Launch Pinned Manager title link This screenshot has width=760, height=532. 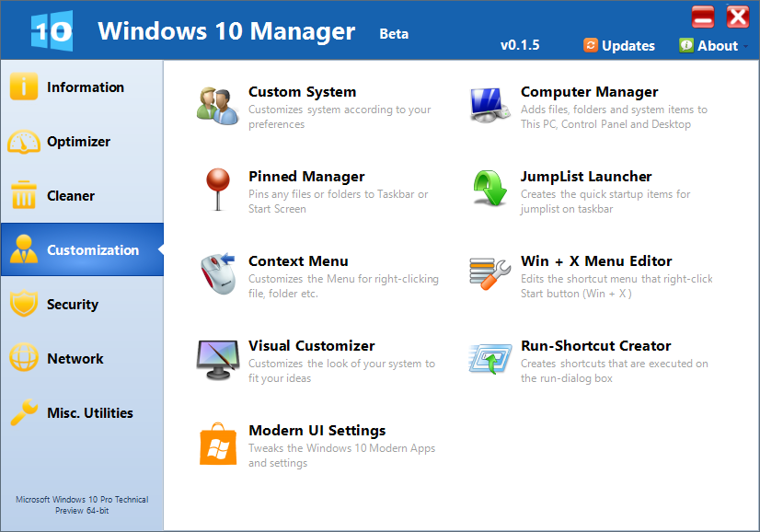[x=306, y=177]
